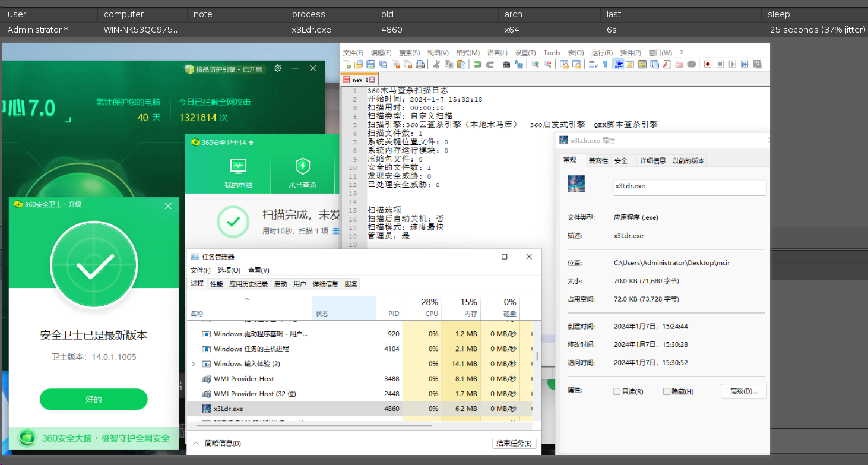868x465 pixels.
Task: Expand the Windows 输入体验 (2) process group
Action: 194,363
